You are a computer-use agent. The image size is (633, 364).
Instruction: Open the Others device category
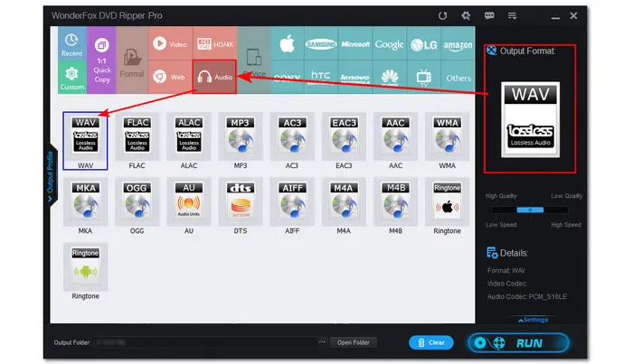click(458, 77)
